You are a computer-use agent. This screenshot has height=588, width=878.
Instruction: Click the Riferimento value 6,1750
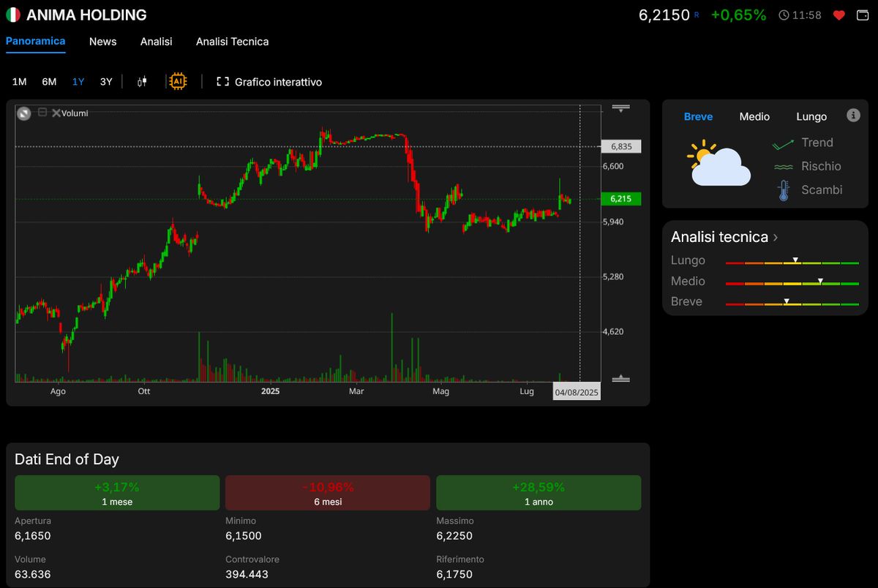(454, 574)
